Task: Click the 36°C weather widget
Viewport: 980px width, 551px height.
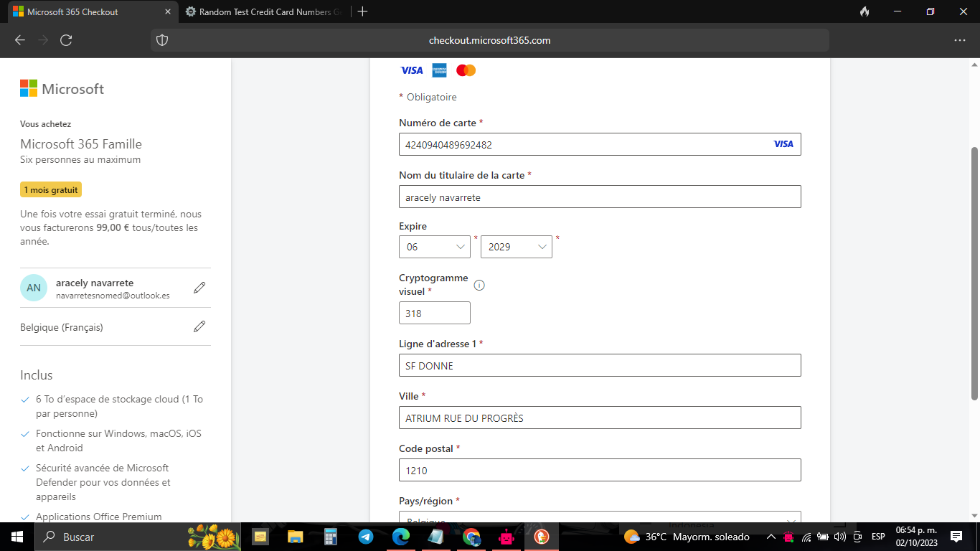Action: 687,537
